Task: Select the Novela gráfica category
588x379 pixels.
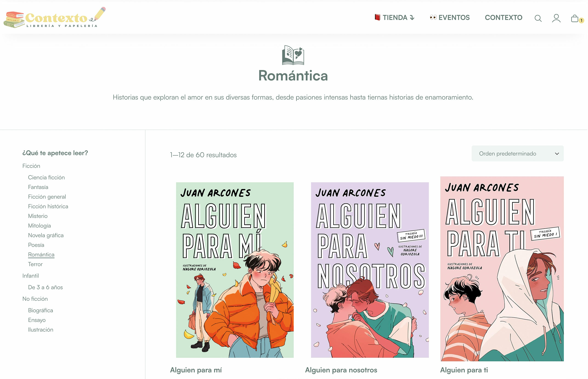Action: click(x=46, y=236)
